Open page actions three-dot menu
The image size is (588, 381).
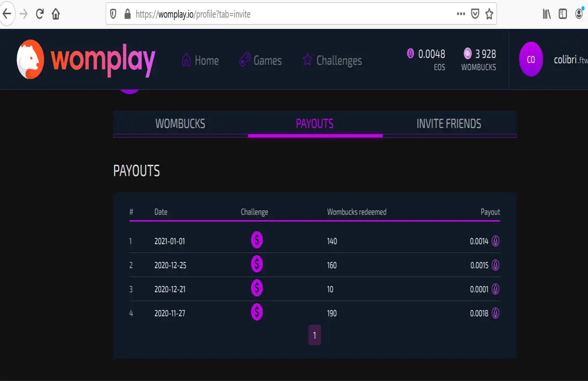pos(461,14)
